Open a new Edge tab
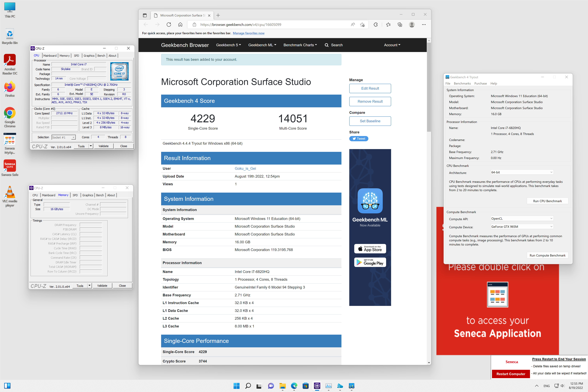 click(218, 15)
